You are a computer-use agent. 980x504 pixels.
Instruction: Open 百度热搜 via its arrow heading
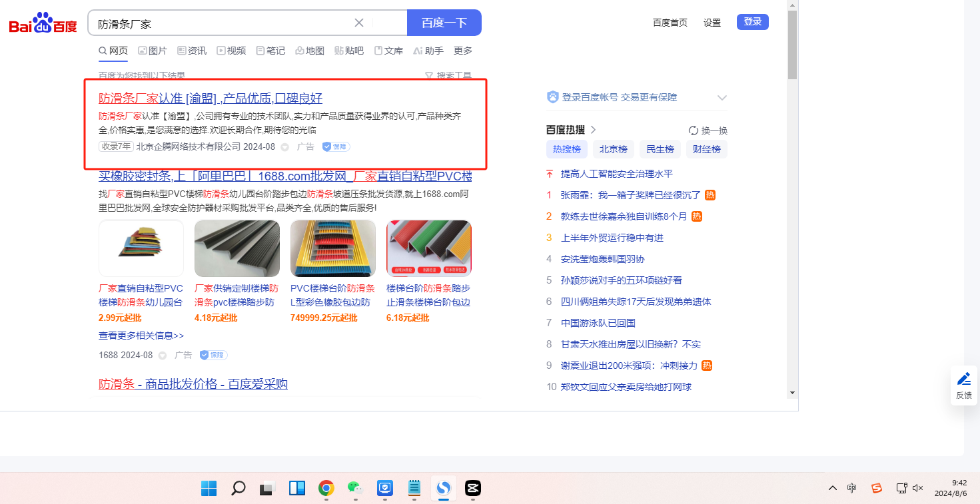point(571,130)
